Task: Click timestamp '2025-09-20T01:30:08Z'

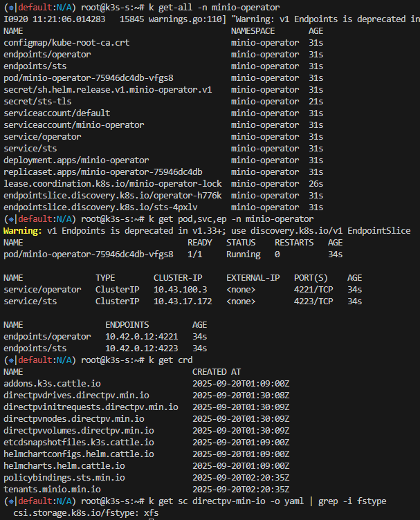Action: pyautogui.click(x=241, y=396)
